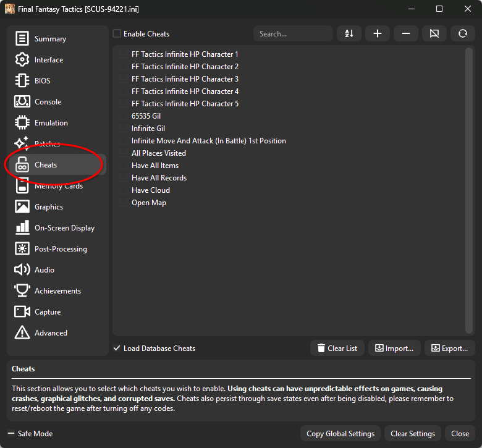Toggle Load Database Cheats option

point(117,349)
